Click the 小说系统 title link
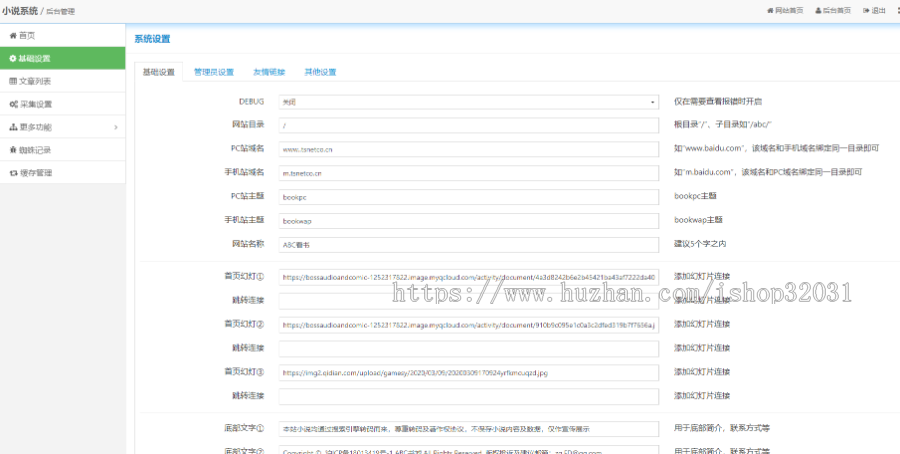Screen dimensions: 900x454 point(20,11)
